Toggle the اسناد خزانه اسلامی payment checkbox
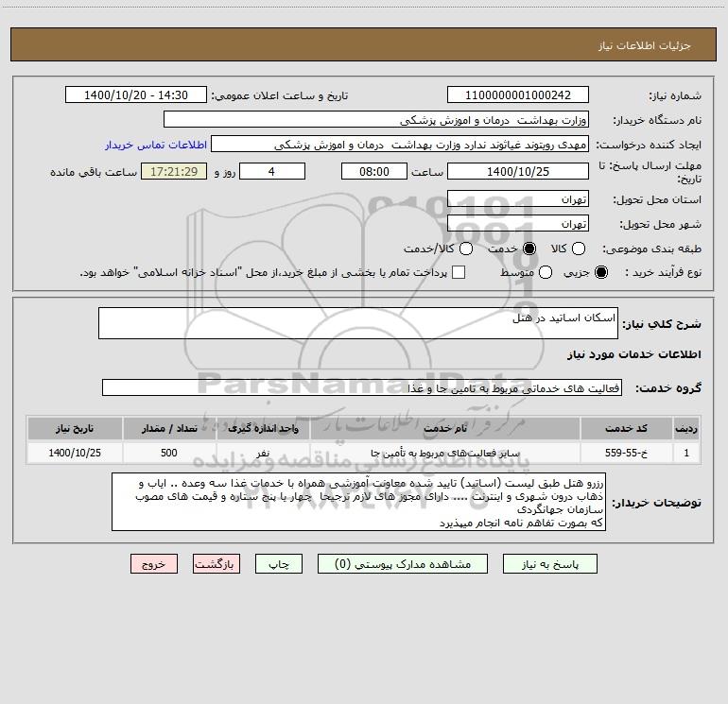Image resolution: width=728 pixels, height=704 pixels. tap(459, 272)
